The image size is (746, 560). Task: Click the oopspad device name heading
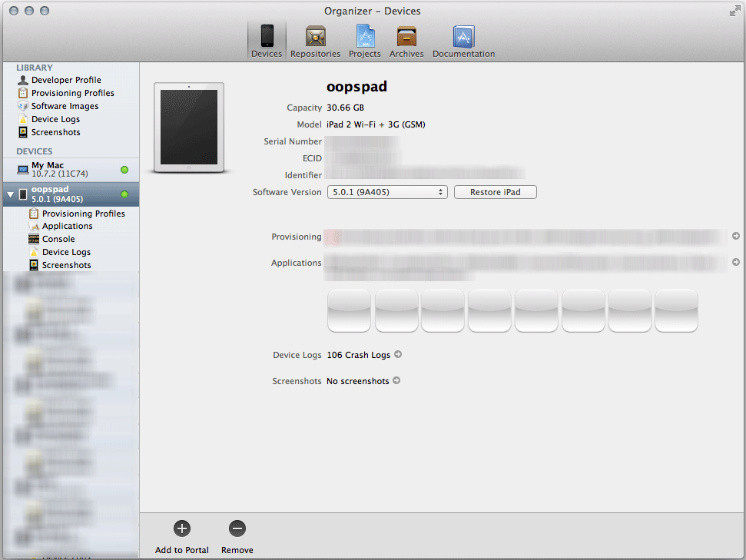point(356,87)
